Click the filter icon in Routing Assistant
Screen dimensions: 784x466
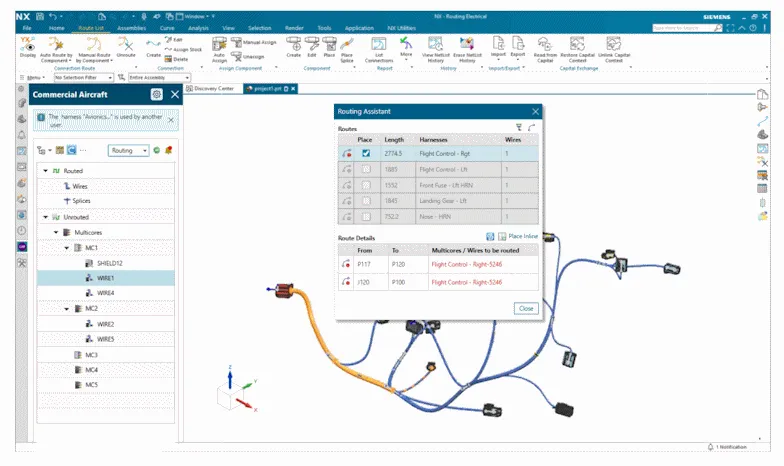518,128
